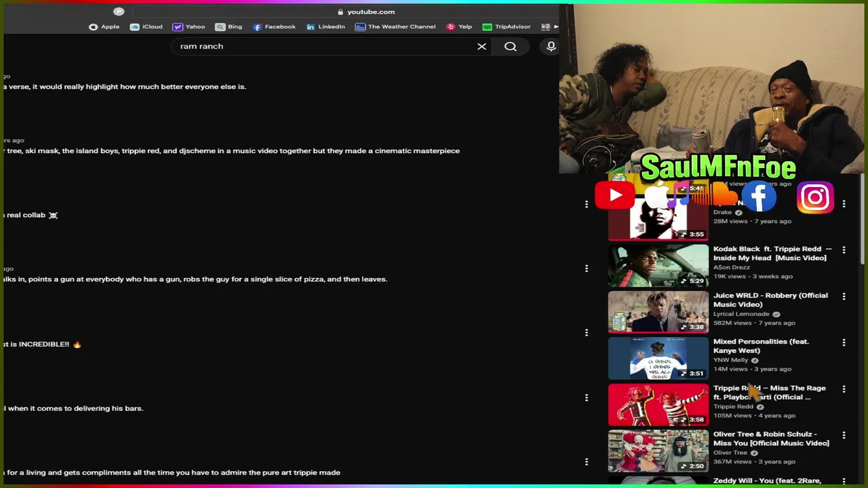Open the Bing bookmark
This screenshot has width=868, height=488.
229,26
